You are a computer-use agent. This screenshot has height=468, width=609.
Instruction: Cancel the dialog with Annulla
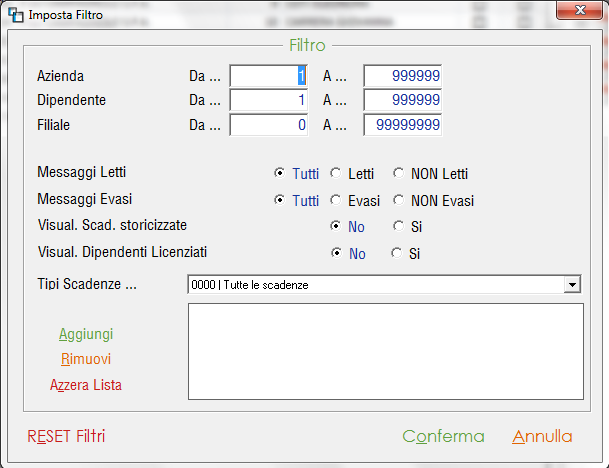[542, 437]
